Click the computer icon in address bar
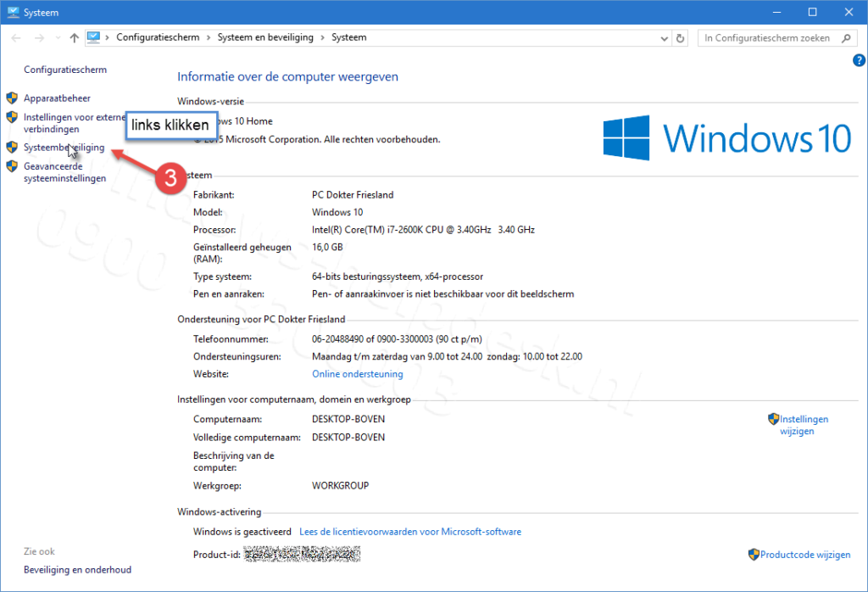The width and height of the screenshot is (868, 592). pos(94,38)
